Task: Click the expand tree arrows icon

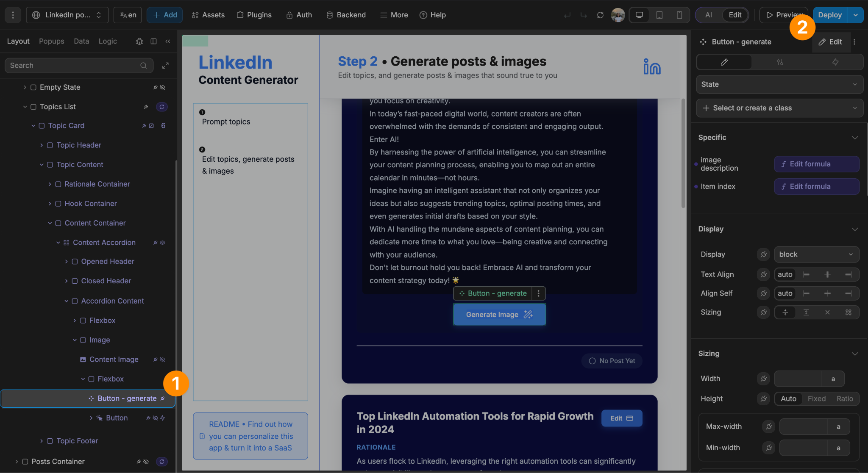Action: tap(165, 65)
